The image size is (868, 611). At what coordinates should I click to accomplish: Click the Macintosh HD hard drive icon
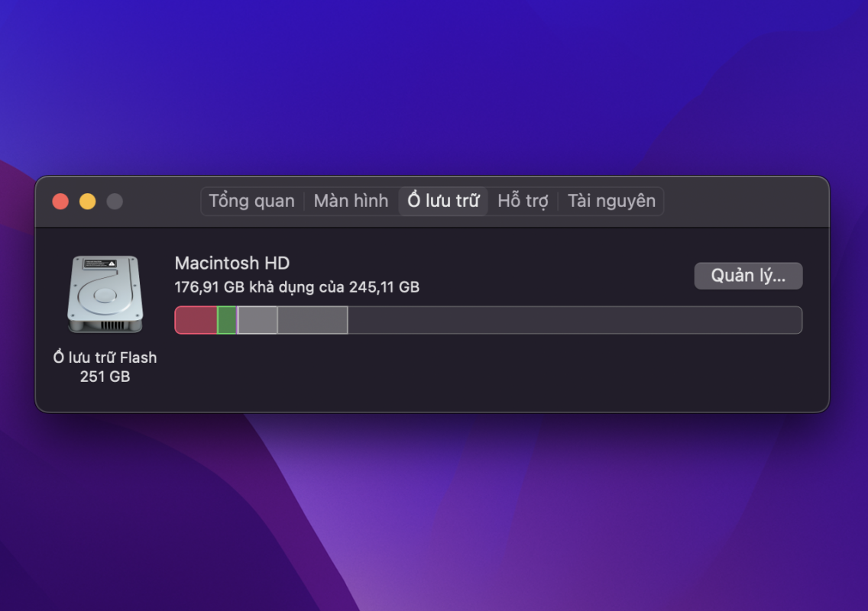[105, 294]
